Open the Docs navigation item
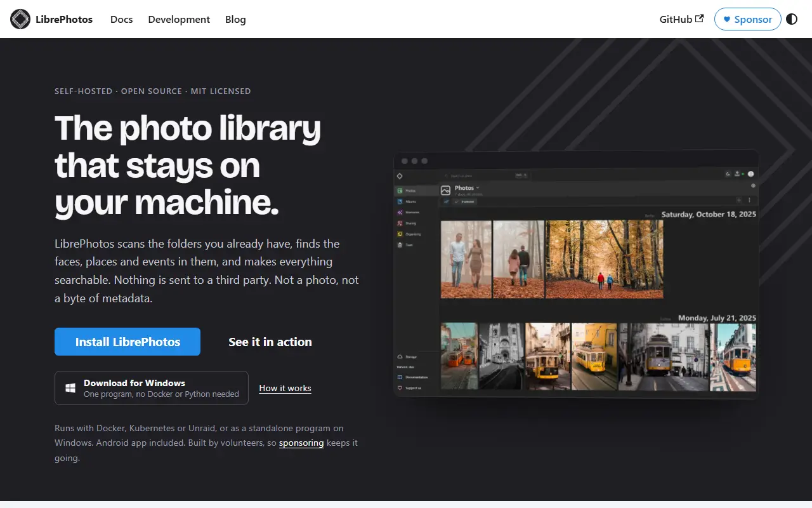Image resolution: width=812 pixels, height=508 pixels. [121, 19]
